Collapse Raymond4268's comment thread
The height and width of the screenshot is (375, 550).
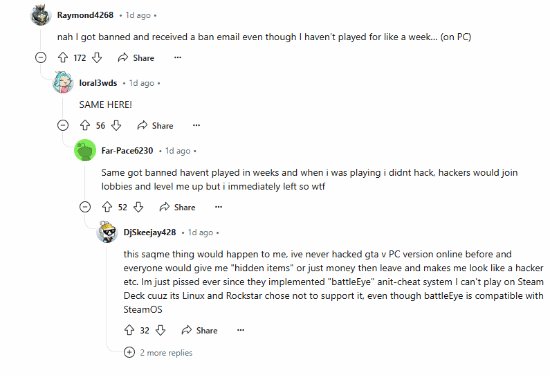click(x=41, y=57)
